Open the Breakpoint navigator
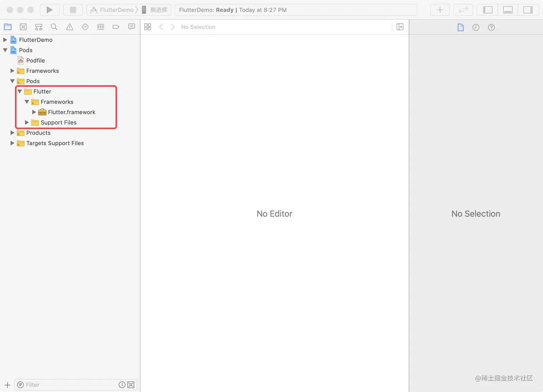The height and width of the screenshot is (392, 543). click(116, 27)
